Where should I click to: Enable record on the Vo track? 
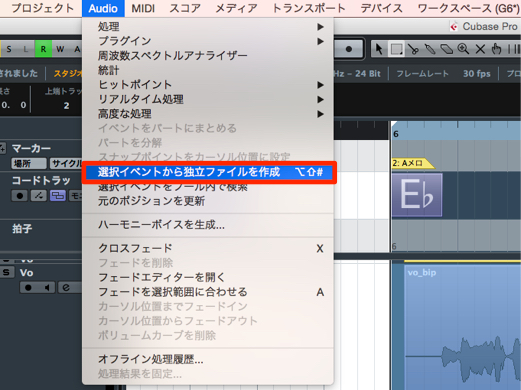click(x=28, y=287)
